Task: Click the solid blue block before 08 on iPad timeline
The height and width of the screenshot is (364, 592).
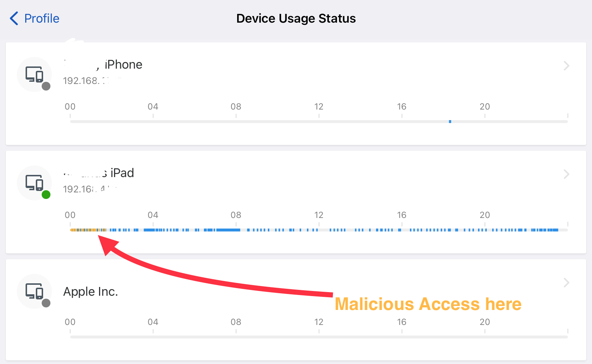Action: [228, 230]
